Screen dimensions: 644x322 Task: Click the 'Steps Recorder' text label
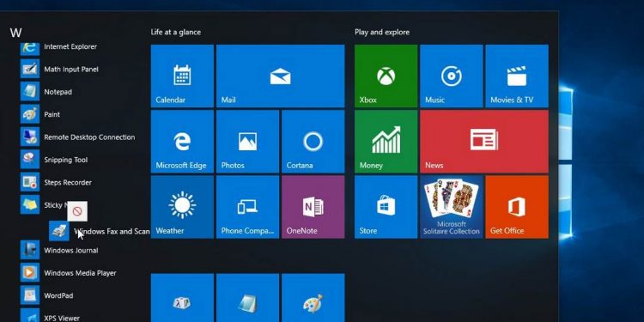click(68, 182)
